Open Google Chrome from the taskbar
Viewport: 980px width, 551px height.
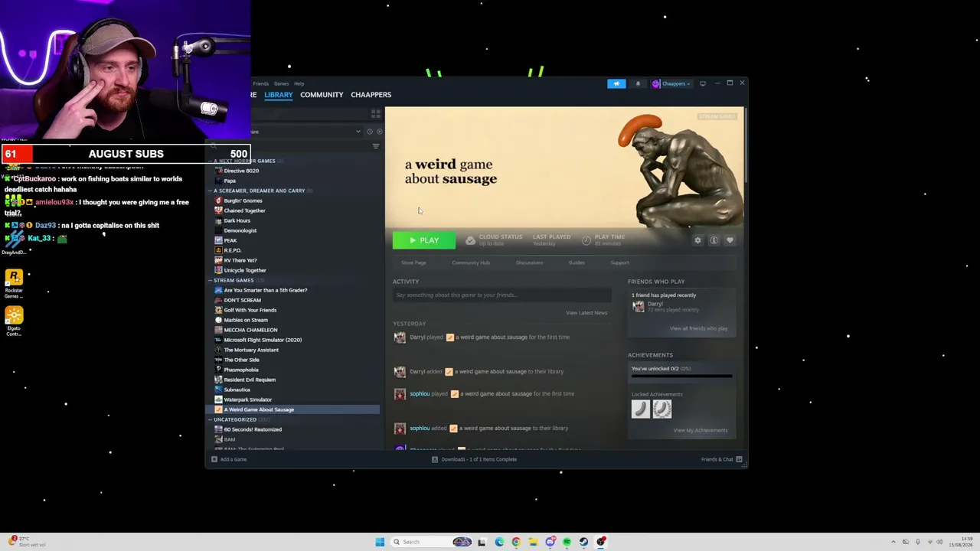coord(516,542)
